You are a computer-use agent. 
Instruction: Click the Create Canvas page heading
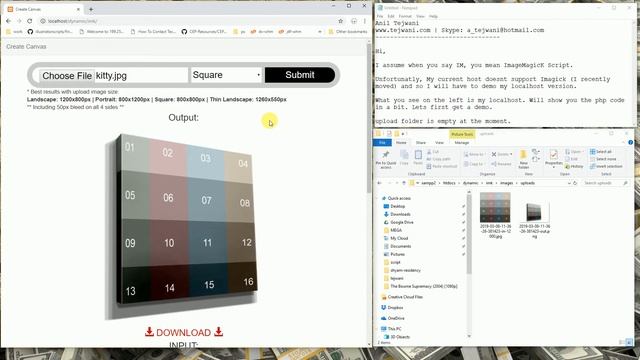point(26,47)
